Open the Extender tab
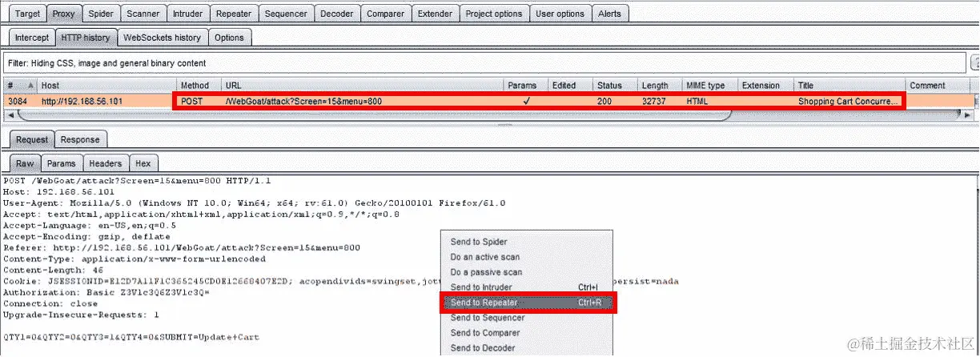Image resolution: width=980 pixels, height=357 pixels. click(436, 13)
